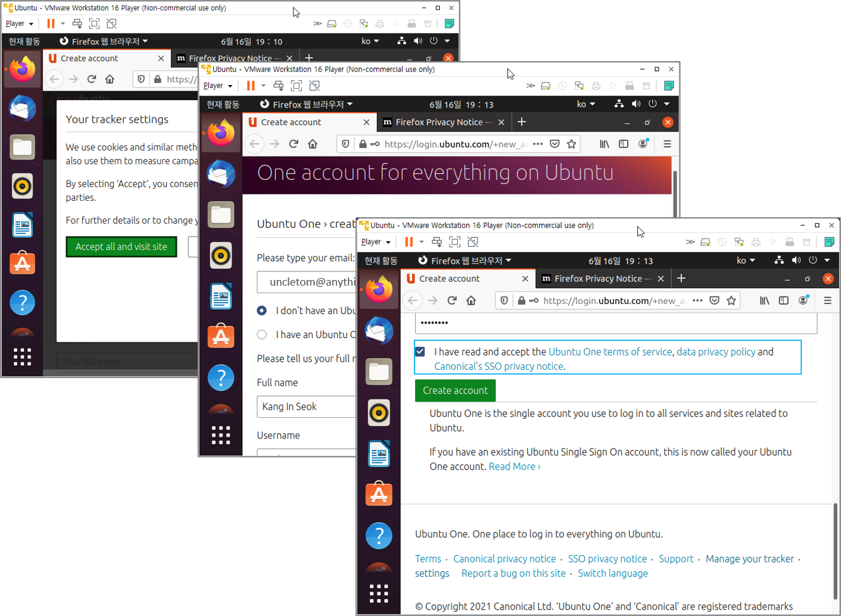Viewport: 841px width, 616px height.
Task: Click Unity mode icon in front VMware window
Action: (473, 242)
